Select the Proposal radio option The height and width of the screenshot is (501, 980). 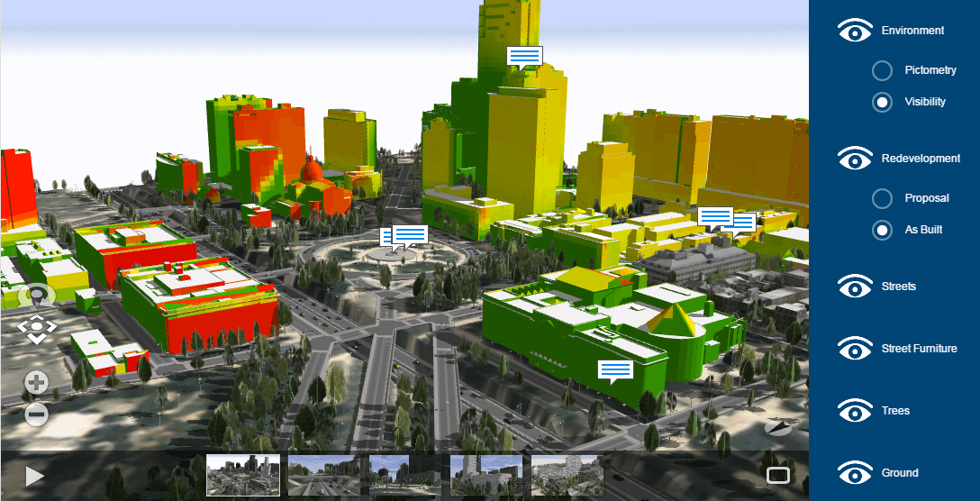coord(882,198)
